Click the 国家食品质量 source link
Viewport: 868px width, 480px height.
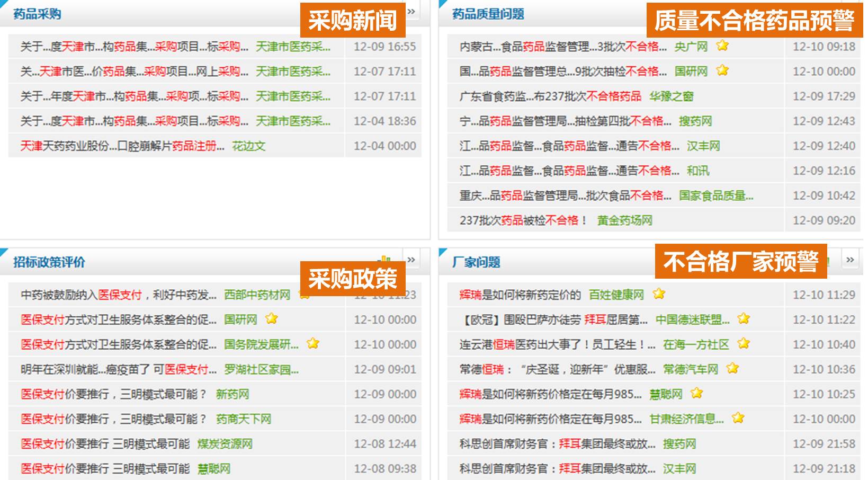tap(716, 196)
